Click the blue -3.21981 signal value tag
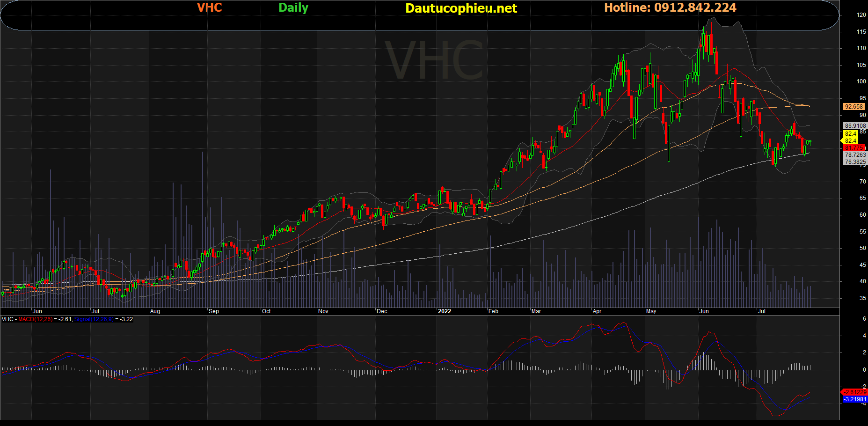The image size is (868, 426). pyautogui.click(x=854, y=399)
